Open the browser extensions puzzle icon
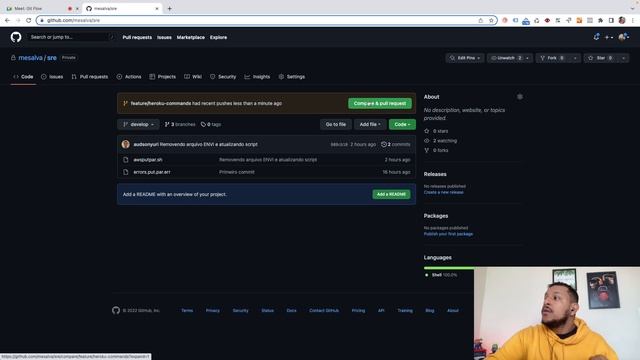640x360 pixels. [600, 20]
